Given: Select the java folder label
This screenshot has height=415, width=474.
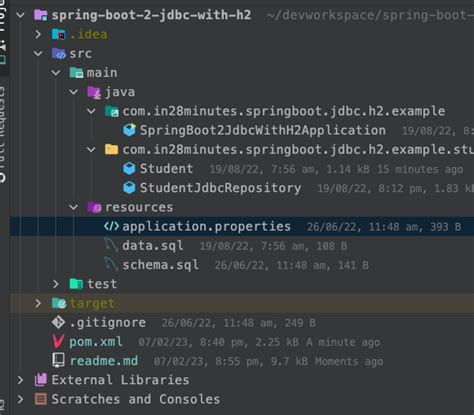Looking at the screenshot, I should 120,92.
